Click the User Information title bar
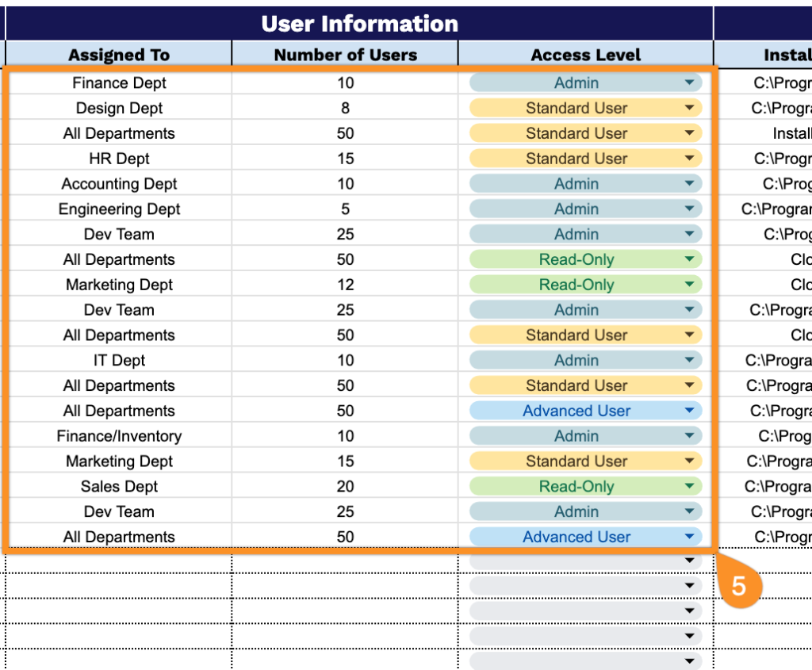This screenshot has width=812, height=670. 359,24
